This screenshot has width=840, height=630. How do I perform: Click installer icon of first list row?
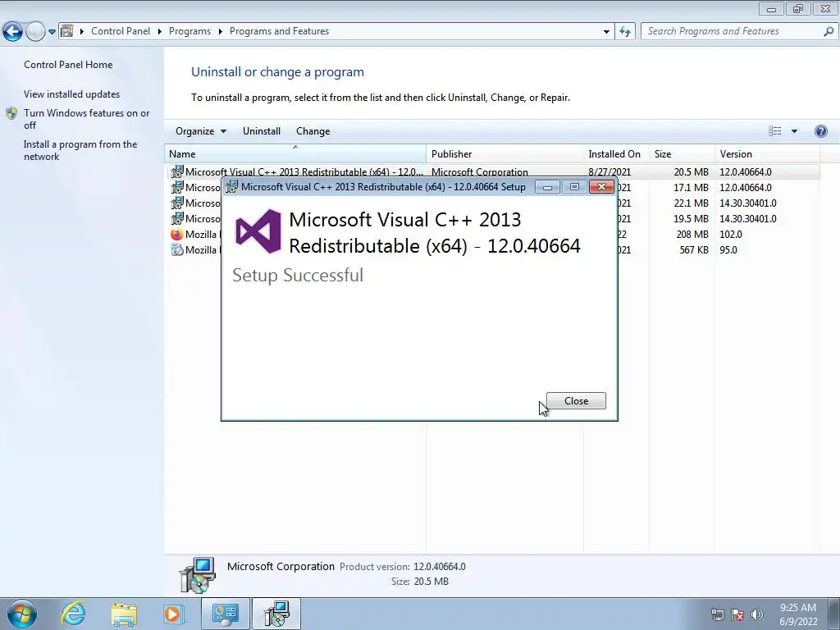(x=177, y=172)
